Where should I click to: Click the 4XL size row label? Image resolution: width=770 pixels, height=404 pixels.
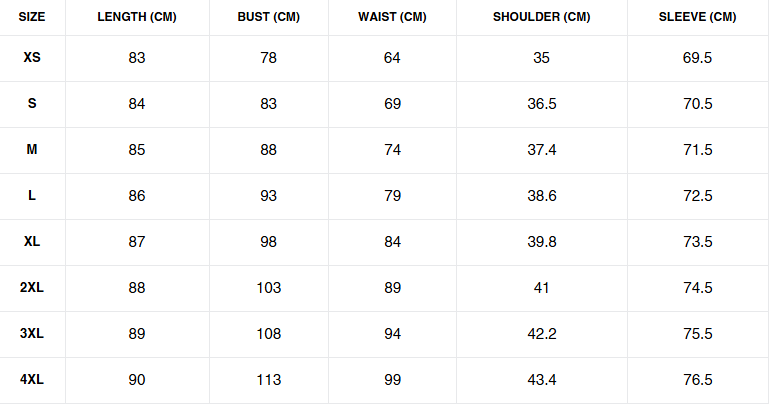pos(32,380)
